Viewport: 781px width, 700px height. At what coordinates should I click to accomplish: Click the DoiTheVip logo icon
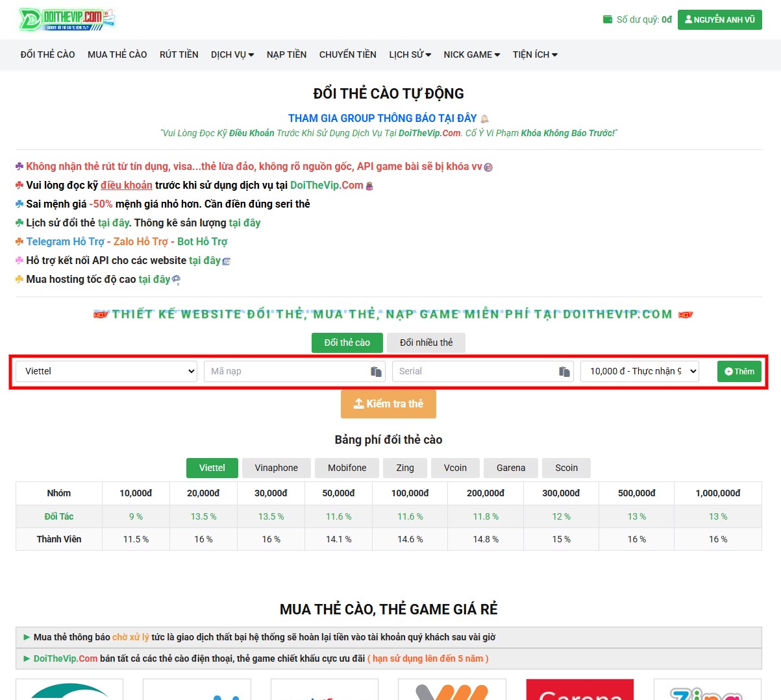coord(29,19)
